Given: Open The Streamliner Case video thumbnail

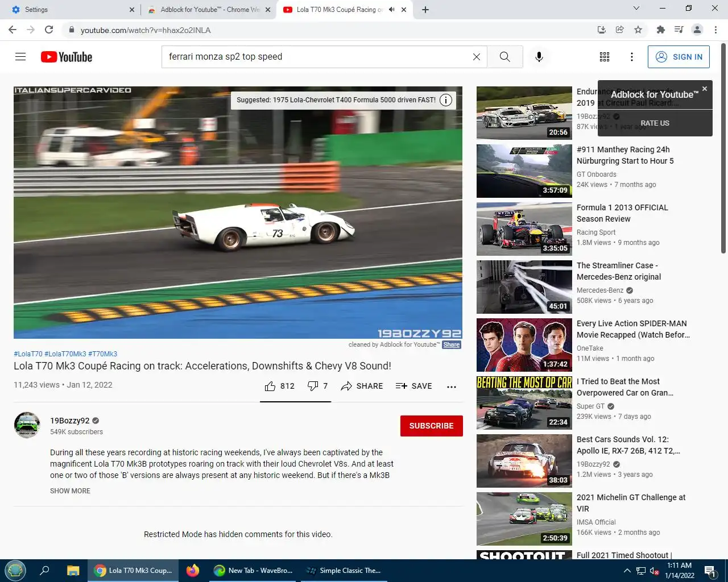Looking at the screenshot, I should point(524,287).
